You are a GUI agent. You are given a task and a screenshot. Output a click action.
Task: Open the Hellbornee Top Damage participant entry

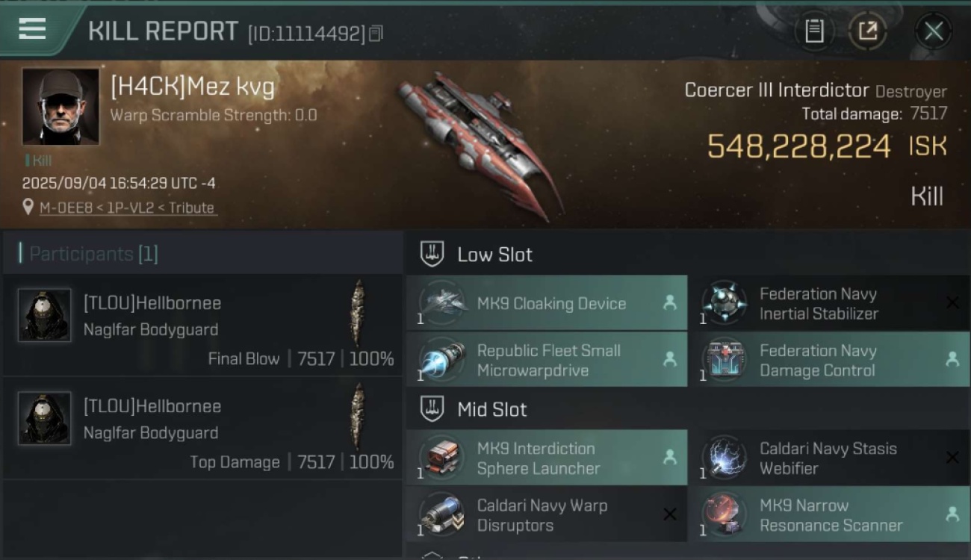tap(202, 428)
